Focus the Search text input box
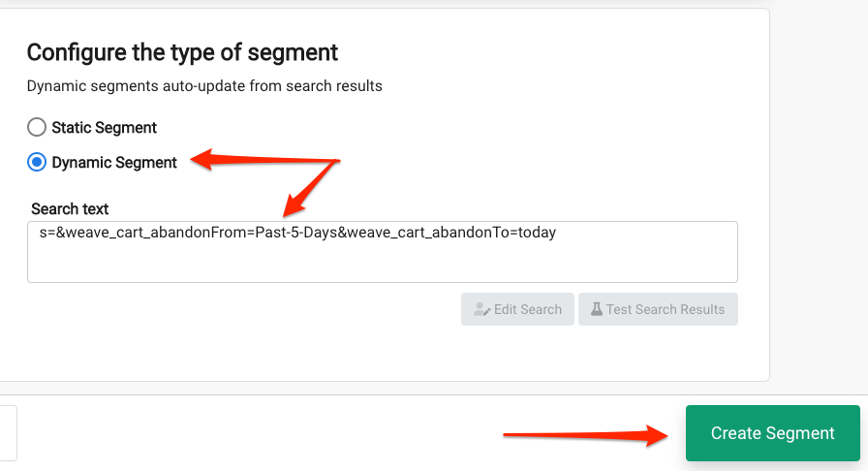This screenshot has height=471, width=868. click(383, 252)
